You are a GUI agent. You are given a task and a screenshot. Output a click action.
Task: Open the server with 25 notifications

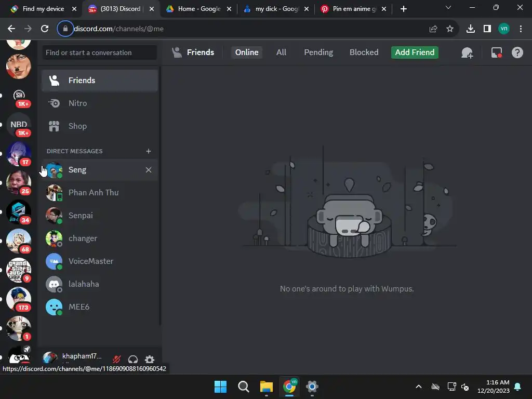click(x=19, y=183)
